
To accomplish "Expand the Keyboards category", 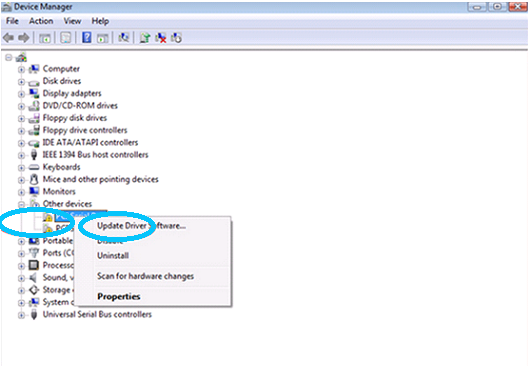I will (21, 168).
